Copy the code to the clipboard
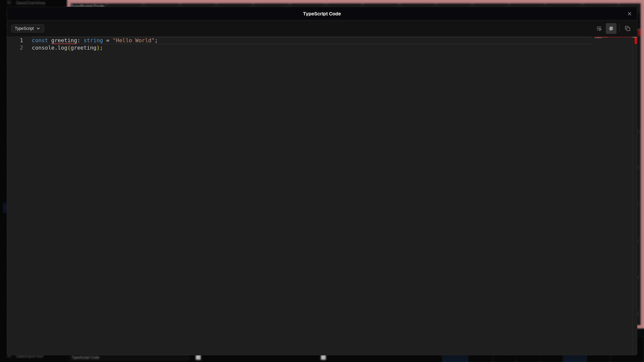Image resolution: width=644 pixels, height=362 pixels. coord(627,28)
